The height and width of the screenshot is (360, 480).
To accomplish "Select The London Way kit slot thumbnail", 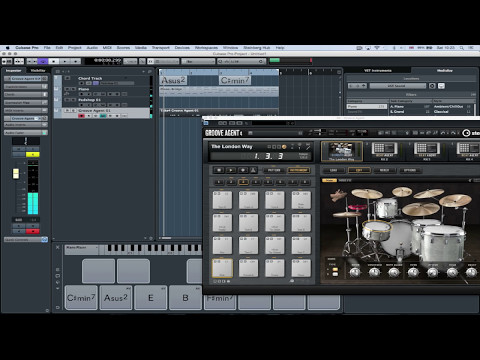I will click(342, 151).
